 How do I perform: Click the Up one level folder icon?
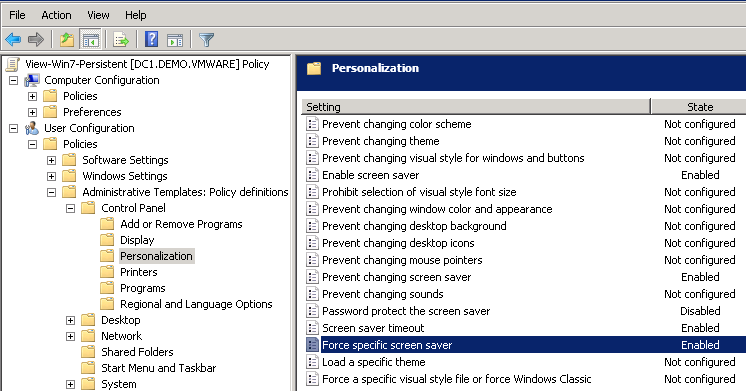pos(67,39)
